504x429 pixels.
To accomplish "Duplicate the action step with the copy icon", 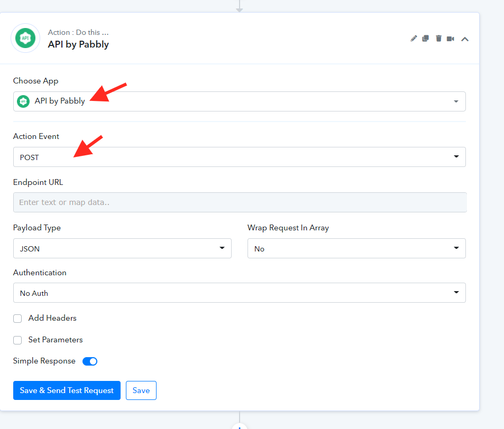I will coord(426,39).
